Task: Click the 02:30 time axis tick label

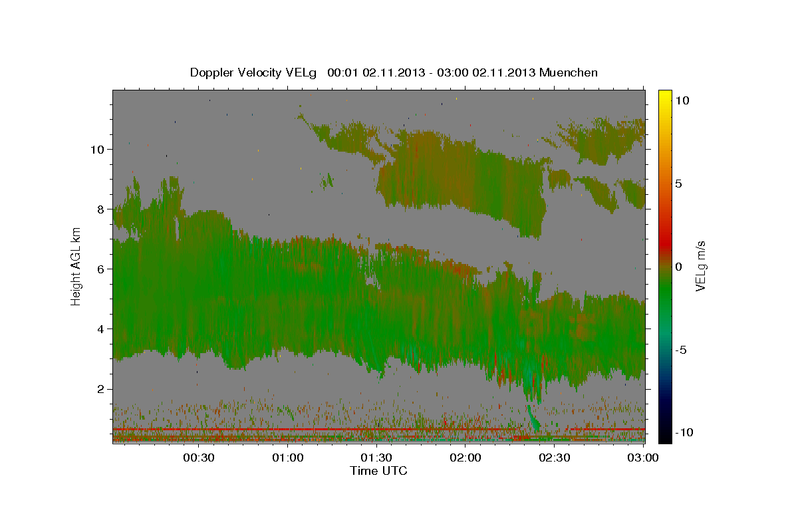Action: point(554,458)
